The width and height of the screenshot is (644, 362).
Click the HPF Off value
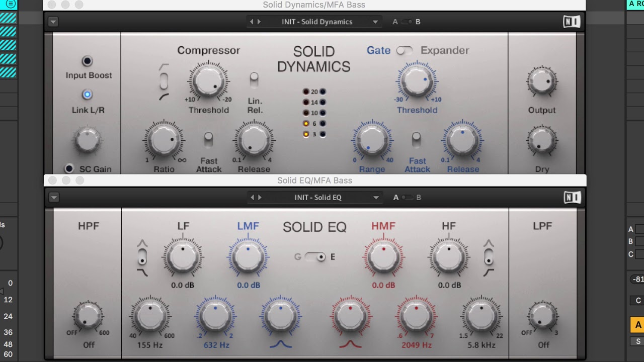pyautogui.click(x=89, y=345)
